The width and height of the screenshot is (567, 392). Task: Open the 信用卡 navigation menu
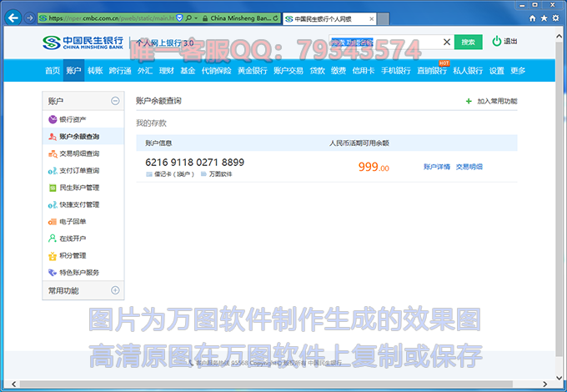click(x=363, y=71)
